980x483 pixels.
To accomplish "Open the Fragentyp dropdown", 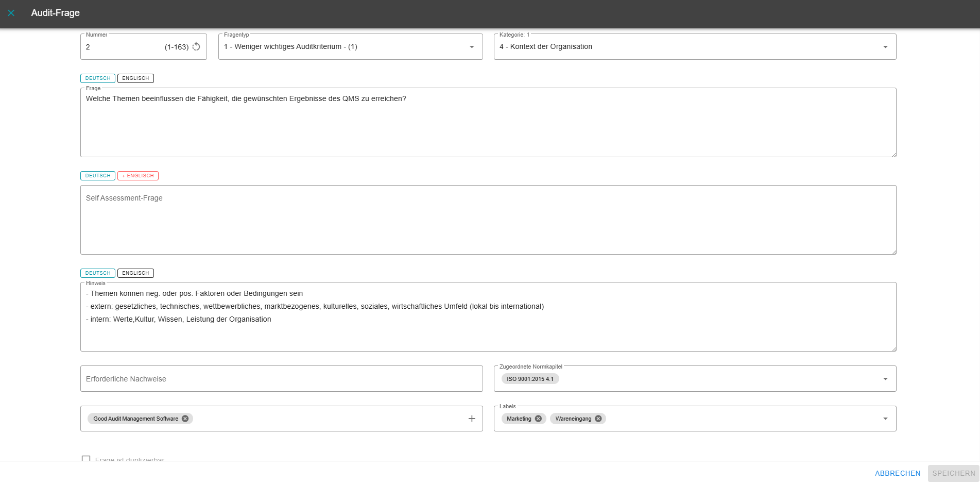I will tap(471, 47).
